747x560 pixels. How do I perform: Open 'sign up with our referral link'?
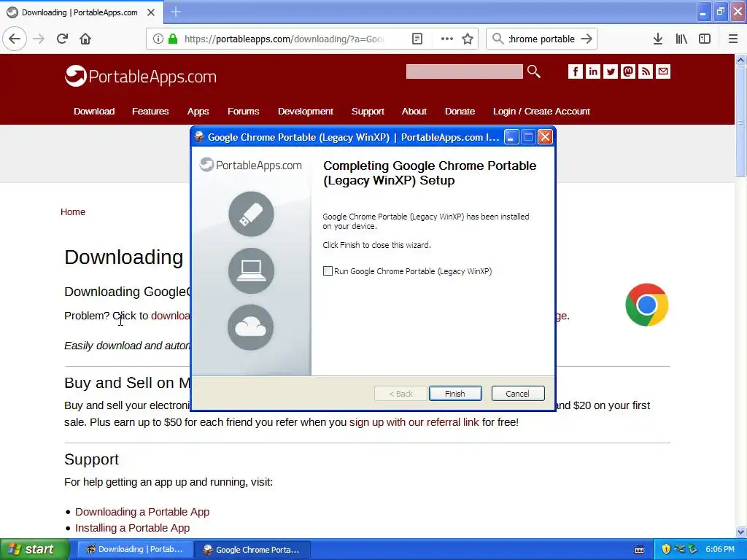[414, 422]
